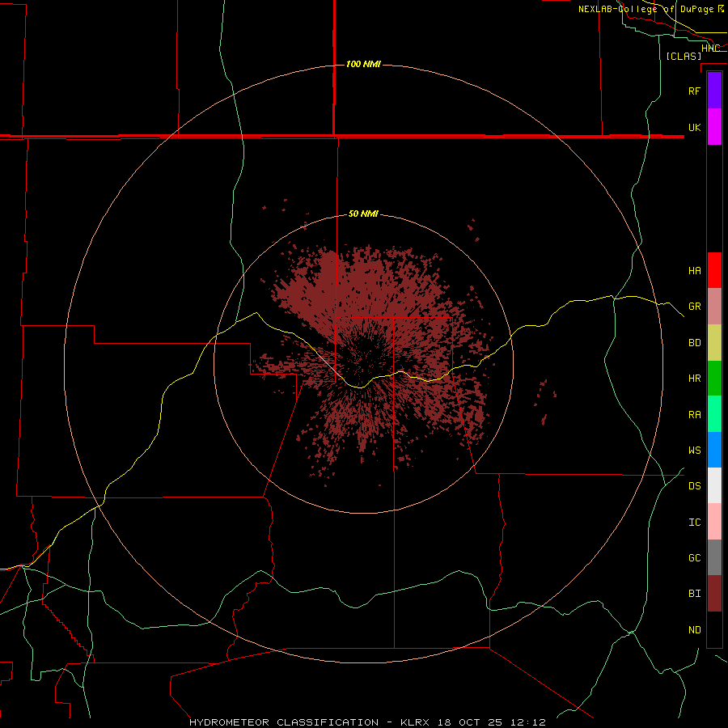Viewport: 728px width, 728px height.
Task: Click the NEXLAB-College of DuPage credit text
Action: pos(645,9)
